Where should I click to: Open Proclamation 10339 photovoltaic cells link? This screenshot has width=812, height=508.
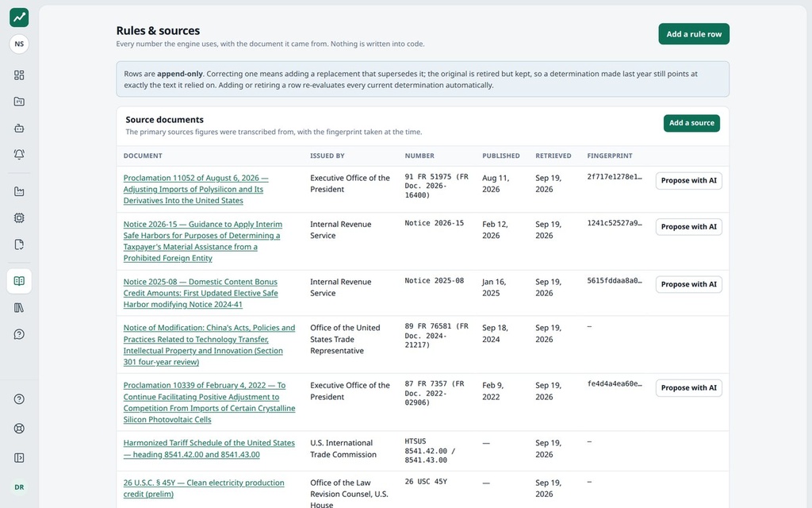[209, 402]
